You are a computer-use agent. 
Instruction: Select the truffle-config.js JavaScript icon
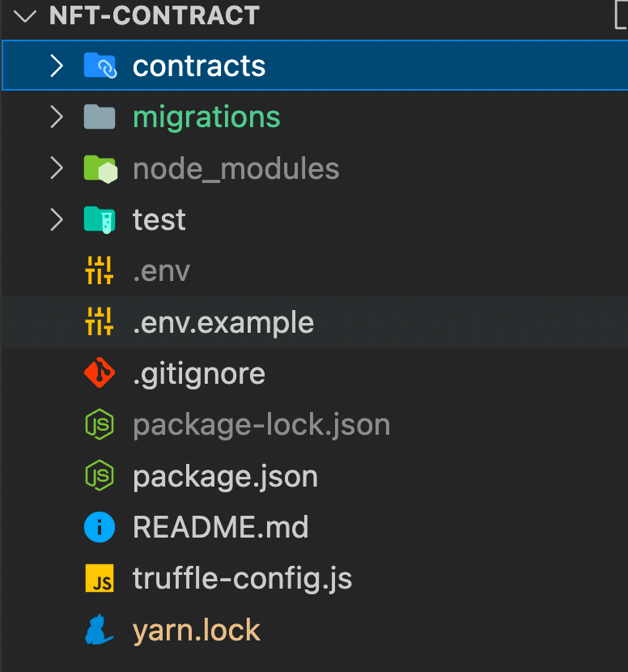pyautogui.click(x=99, y=578)
